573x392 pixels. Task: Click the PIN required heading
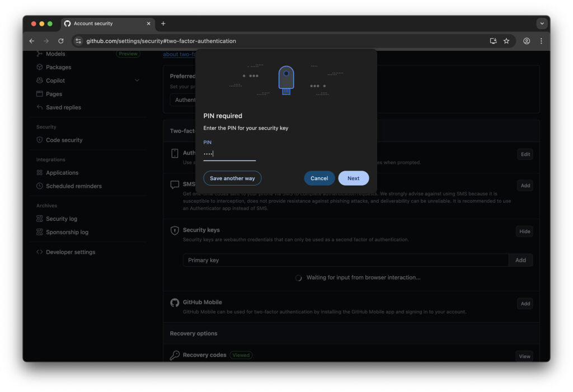click(223, 116)
